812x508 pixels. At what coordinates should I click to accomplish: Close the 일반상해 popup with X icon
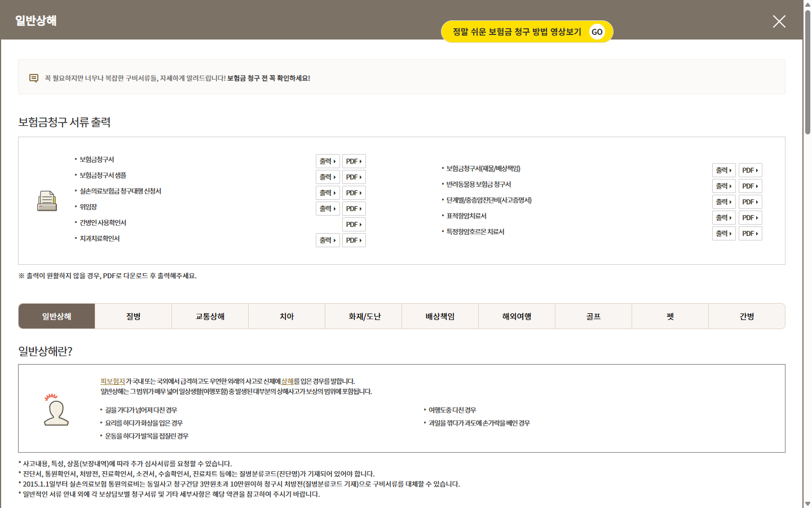pyautogui.click(x=779, y=21)
